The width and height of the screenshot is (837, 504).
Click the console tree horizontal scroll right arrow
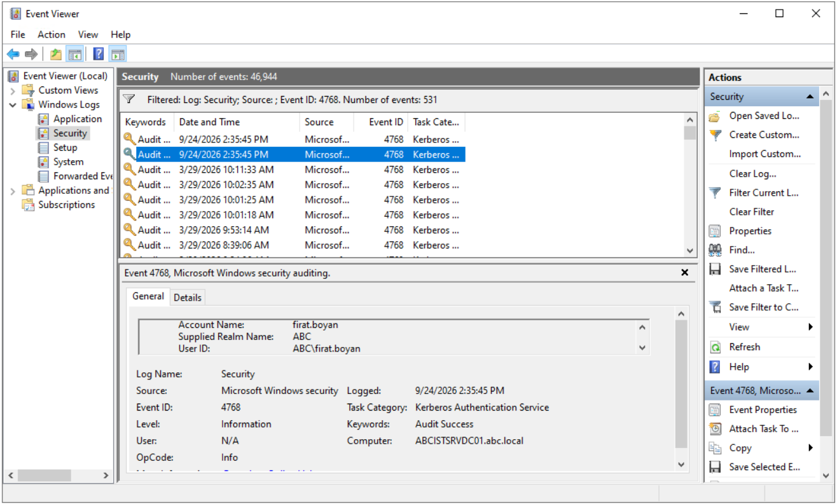pyautogui.click(x=106, y=475)
